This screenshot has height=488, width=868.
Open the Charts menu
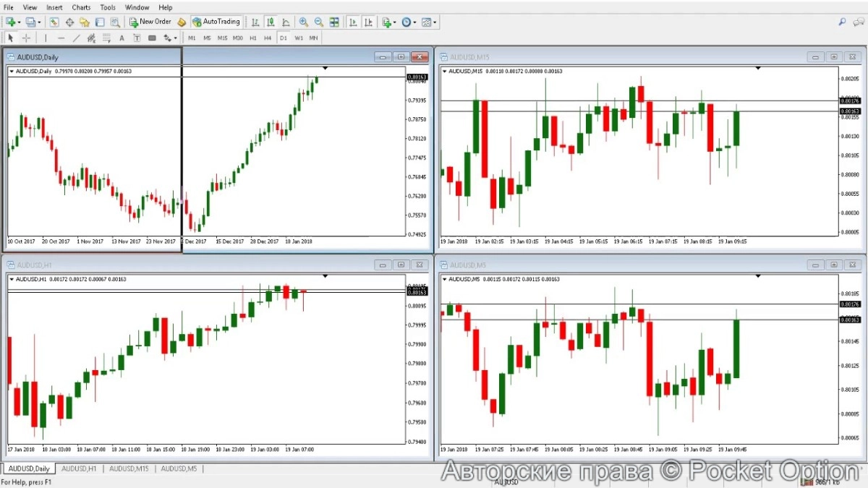pos(81,7)
